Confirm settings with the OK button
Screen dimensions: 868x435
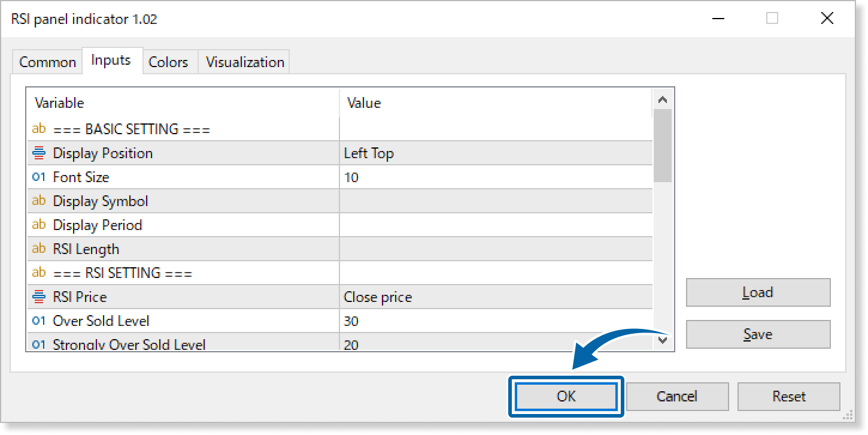pyautogui.click(x=566, y=397)
